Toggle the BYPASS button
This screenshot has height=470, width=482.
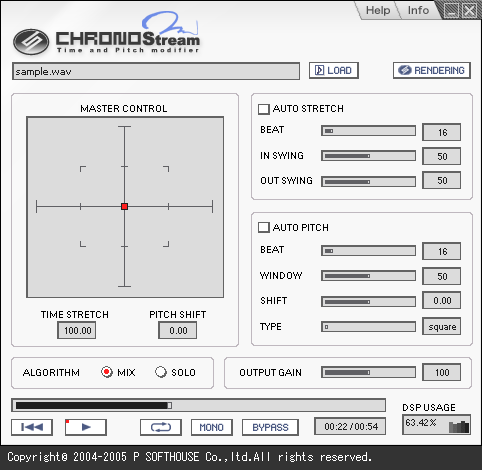point(270,427)
